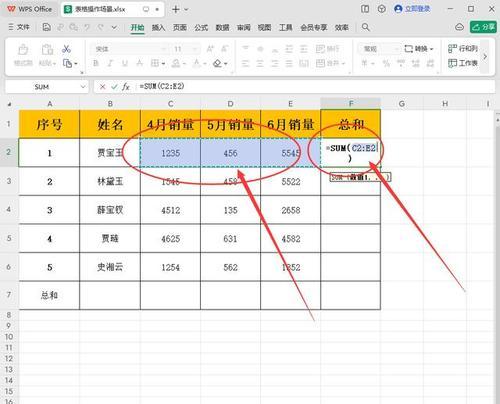The image size is (500, 404).
Task: Open the convert (转换) dropdown
Action: tap(419, 49)
